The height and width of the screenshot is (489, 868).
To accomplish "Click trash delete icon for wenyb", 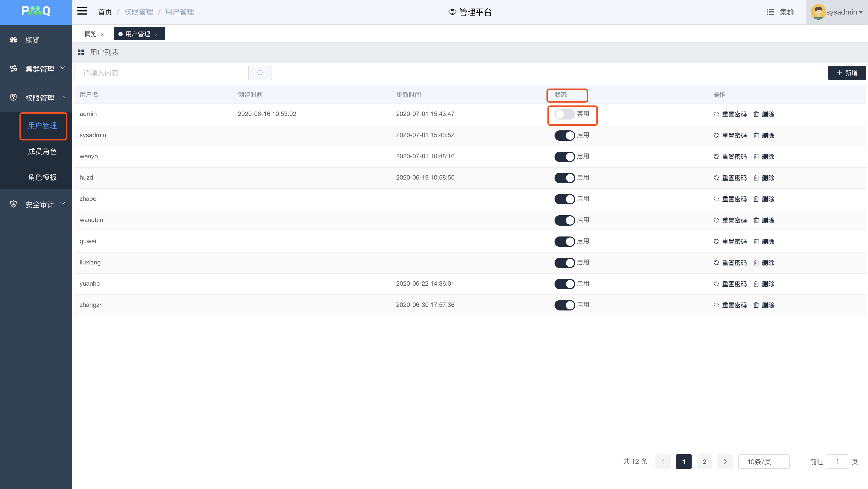I will [x=756, y=157].
